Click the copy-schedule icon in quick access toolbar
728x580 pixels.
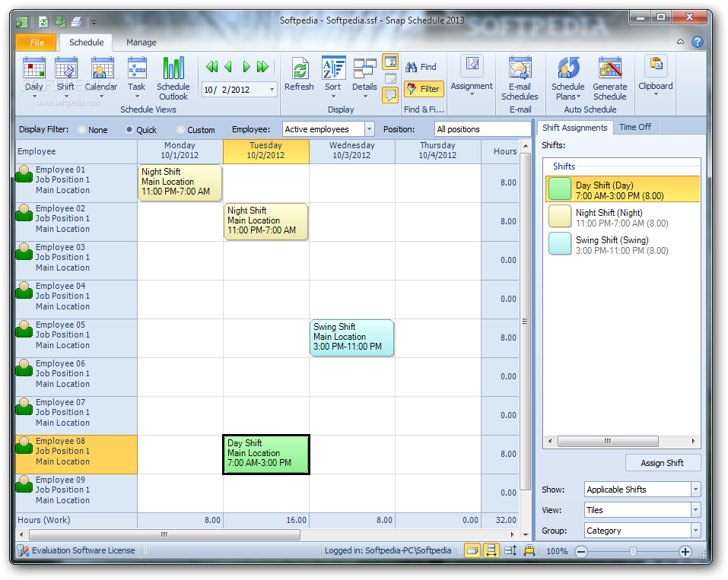tap(60, 22)
